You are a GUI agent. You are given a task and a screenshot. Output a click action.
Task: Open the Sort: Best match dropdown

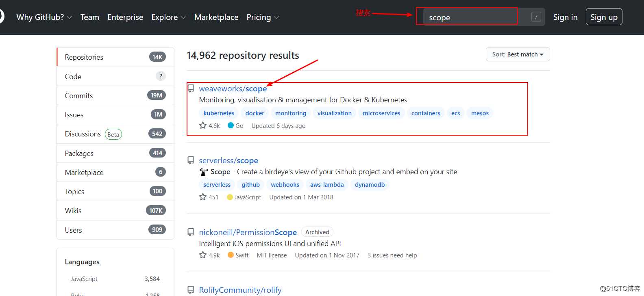coord(518,54)
